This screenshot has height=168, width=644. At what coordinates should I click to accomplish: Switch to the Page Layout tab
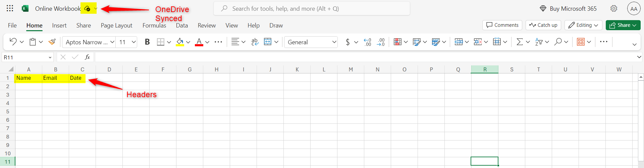tap(116, 25)
